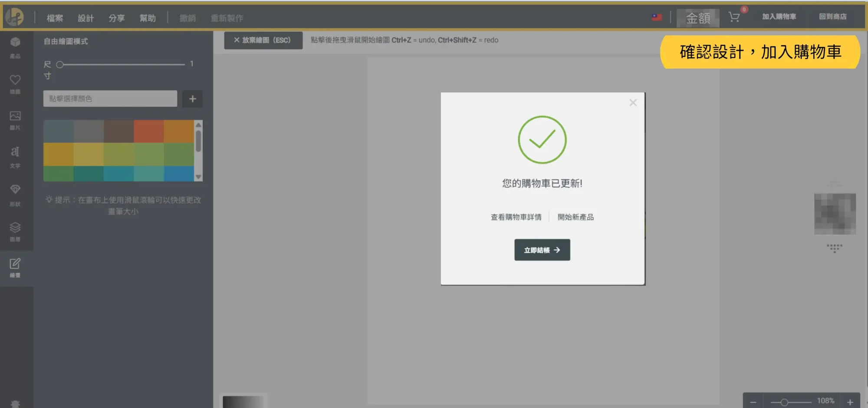Viewport: 868px width, 408px height.
Task: Select the 圖片 (Image) sidebar icon
Action: point(15,120)
